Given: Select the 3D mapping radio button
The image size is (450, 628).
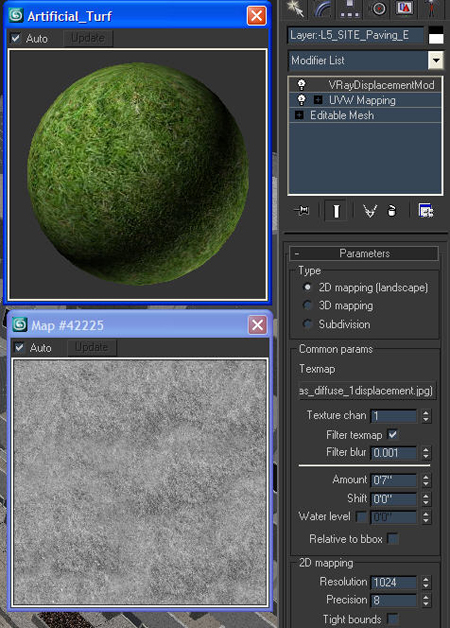Looking at the screenshot, I should (307, 305).
